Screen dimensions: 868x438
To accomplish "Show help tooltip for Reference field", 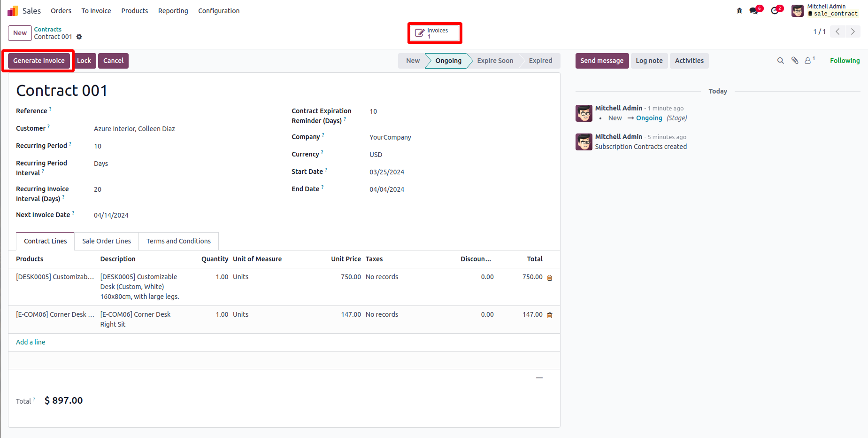I will 50,109.
